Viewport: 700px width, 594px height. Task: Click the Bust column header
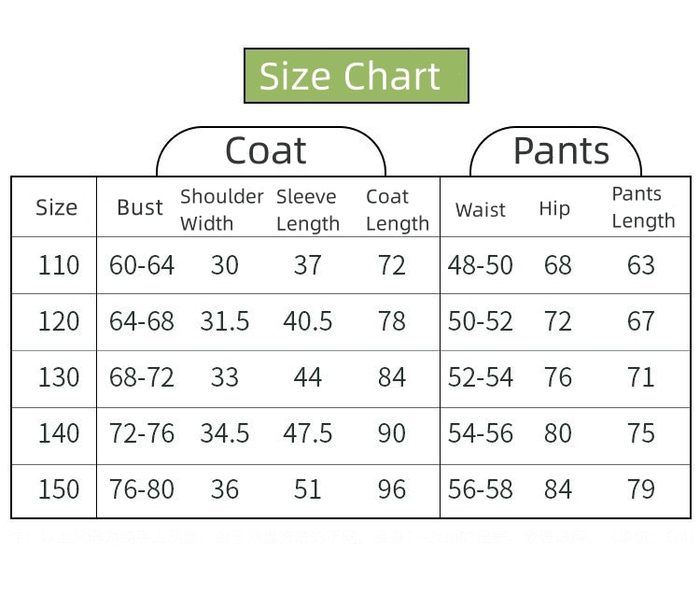click(x=140, y=207)
